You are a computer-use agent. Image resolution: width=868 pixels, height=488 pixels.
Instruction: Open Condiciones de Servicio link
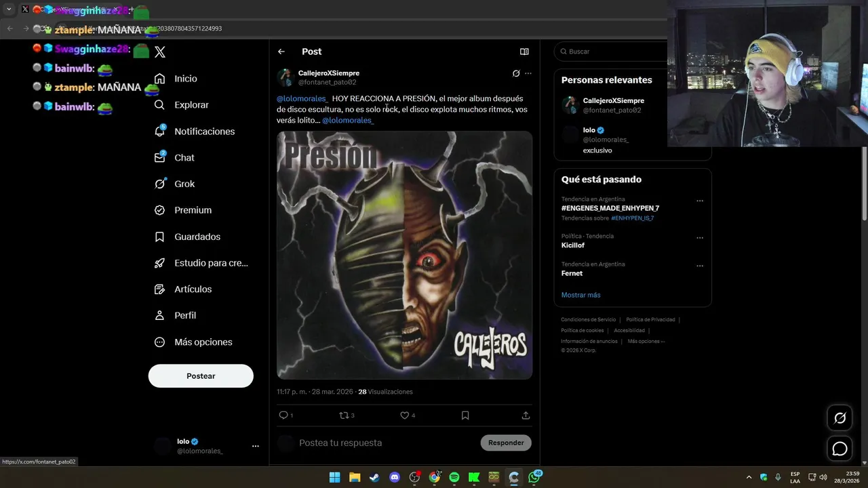(x=588, y=320)
